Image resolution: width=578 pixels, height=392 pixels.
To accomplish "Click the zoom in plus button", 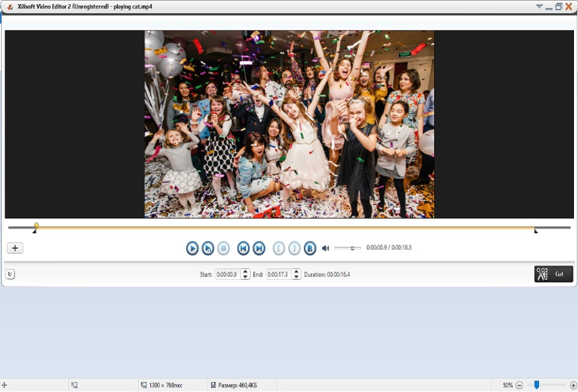I will (x=573, y=385).
